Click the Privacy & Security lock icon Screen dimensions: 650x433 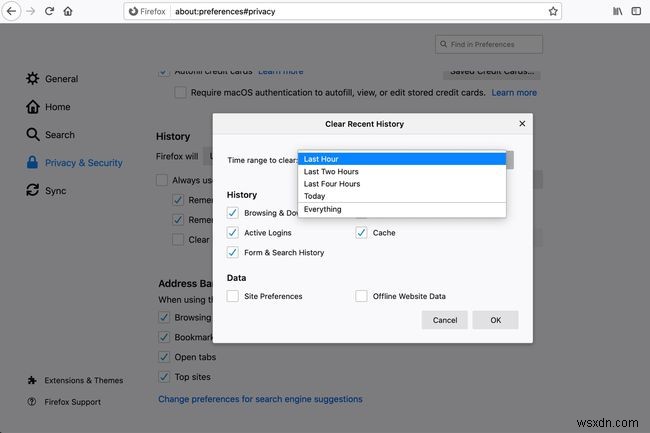[x=32, y=162]
